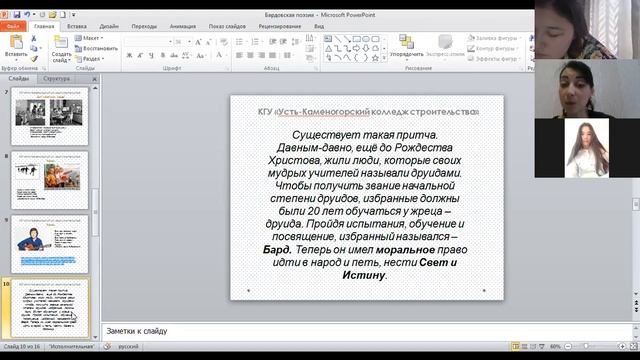Increase the list indent level

(x=283, y=42)
